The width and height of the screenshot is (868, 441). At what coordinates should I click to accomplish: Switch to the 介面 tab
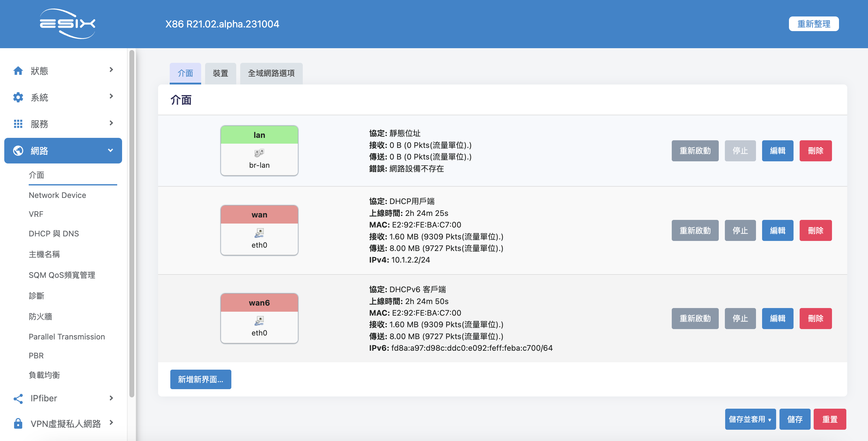click(x=185, y=73)
